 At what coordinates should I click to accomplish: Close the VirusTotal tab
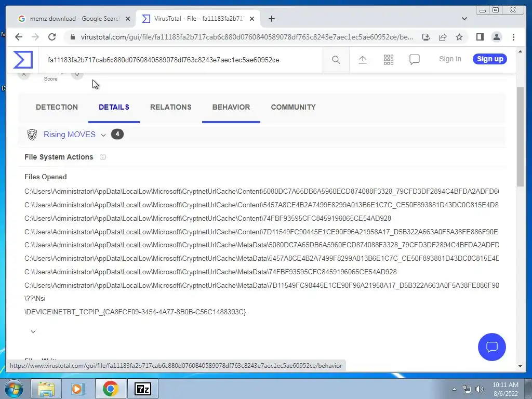252,19
